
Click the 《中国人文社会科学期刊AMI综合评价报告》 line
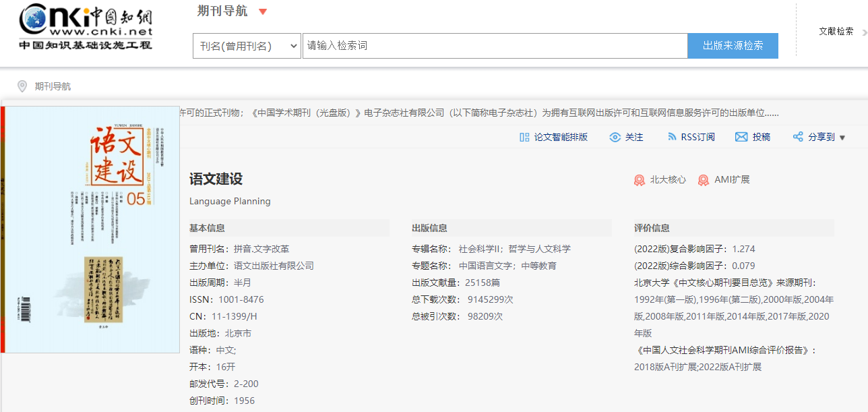click(x=725, y=350)
